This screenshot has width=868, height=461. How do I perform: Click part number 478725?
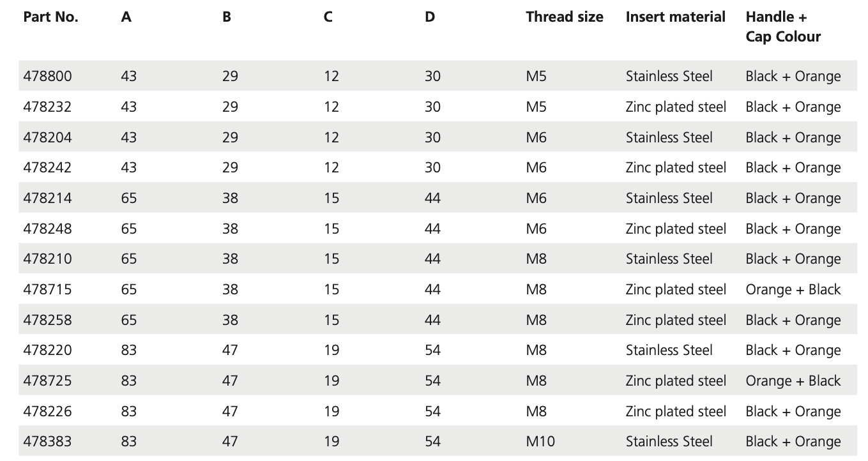pyautogui.click(x=48, y=381)
